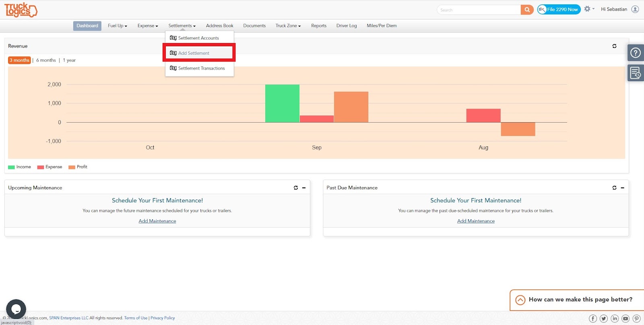Open the live chat bubble
The height and width of the screenshot is (325, 644).
click(x=16, y=309)
